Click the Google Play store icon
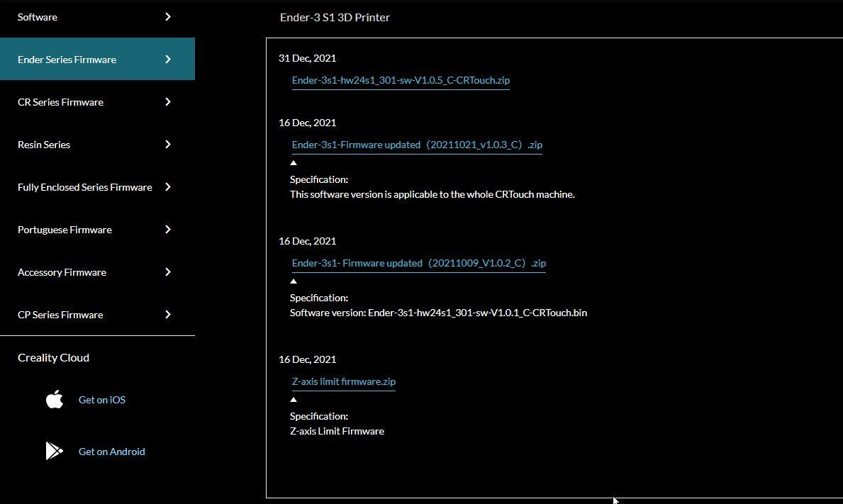Screen dimensions: 843x504 (55, 451)
